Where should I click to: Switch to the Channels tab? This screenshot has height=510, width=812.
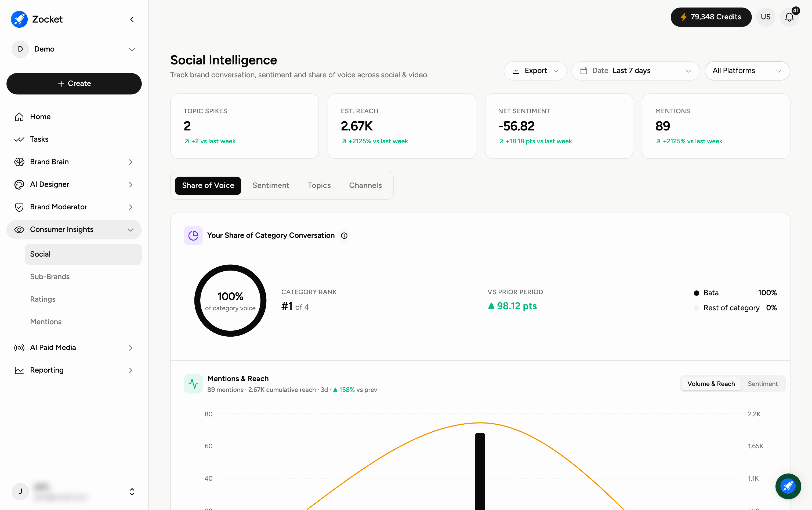point(365,186)
